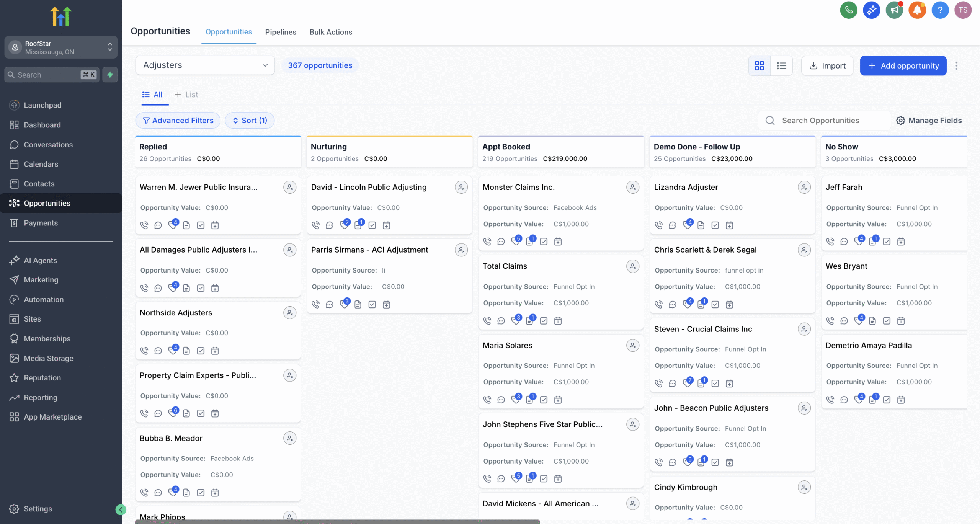Switch to the Pipelines tab

tap(280, 32)
